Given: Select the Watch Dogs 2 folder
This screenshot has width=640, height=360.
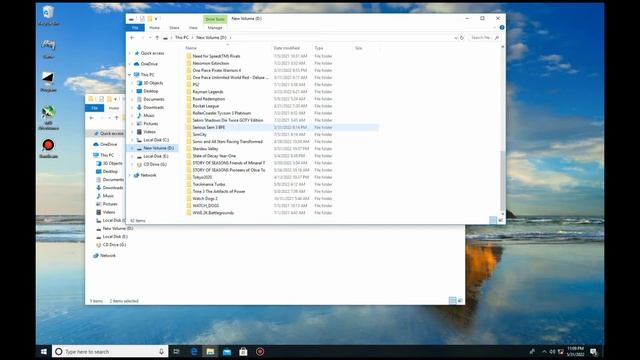Looking at the screenshot, I should pyautogui.click(x=205, y=198).
